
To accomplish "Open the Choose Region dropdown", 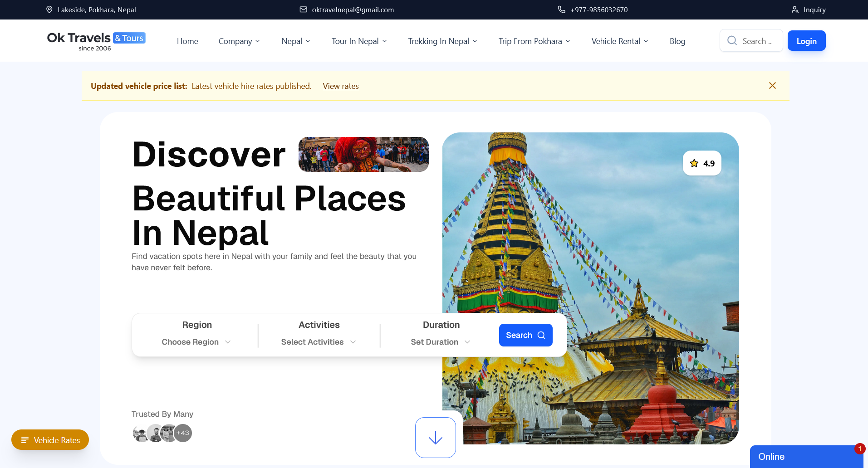I will pyautogui.click(x=196, y=342).
